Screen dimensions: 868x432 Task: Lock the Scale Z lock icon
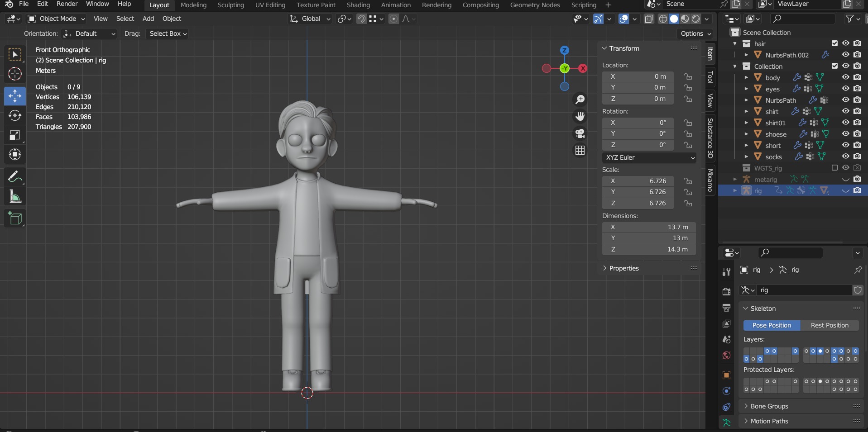tap(688, 204)
